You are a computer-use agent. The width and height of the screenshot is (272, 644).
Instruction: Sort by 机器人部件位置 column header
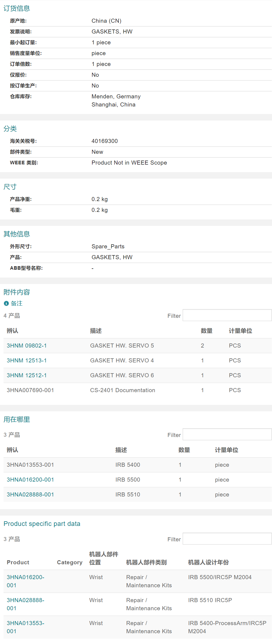(104, 558)
